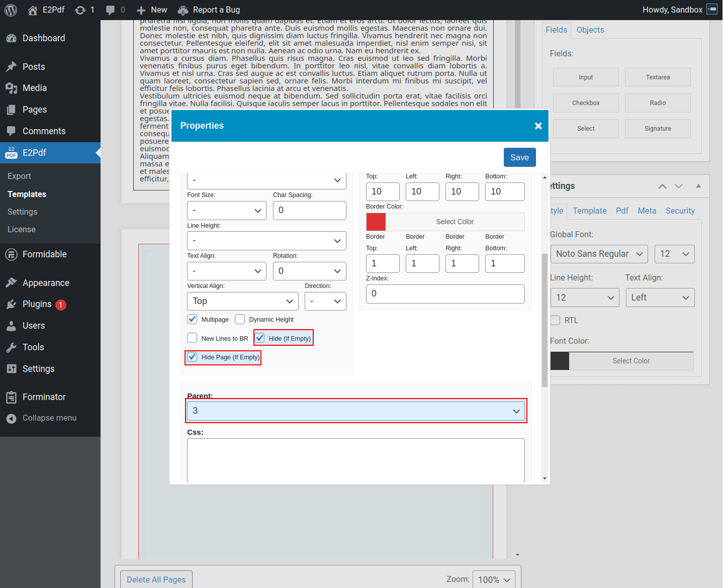This screenshot has height=588, width=723.
Task: Change the Global Font from Noto Sans Regular
Action: (599, 254)
